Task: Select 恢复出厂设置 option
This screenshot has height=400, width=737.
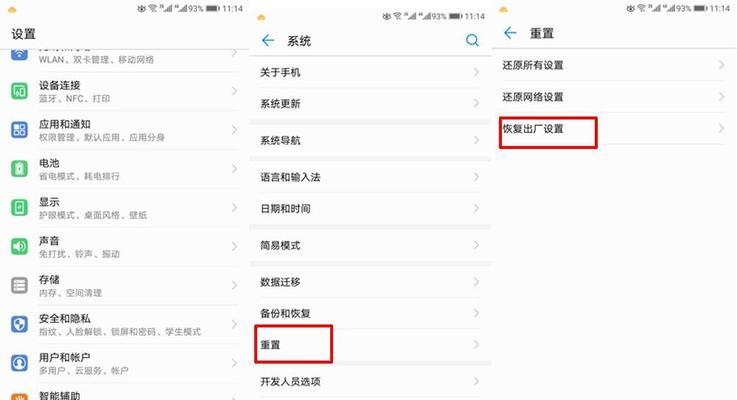Action: click(613, 129)
